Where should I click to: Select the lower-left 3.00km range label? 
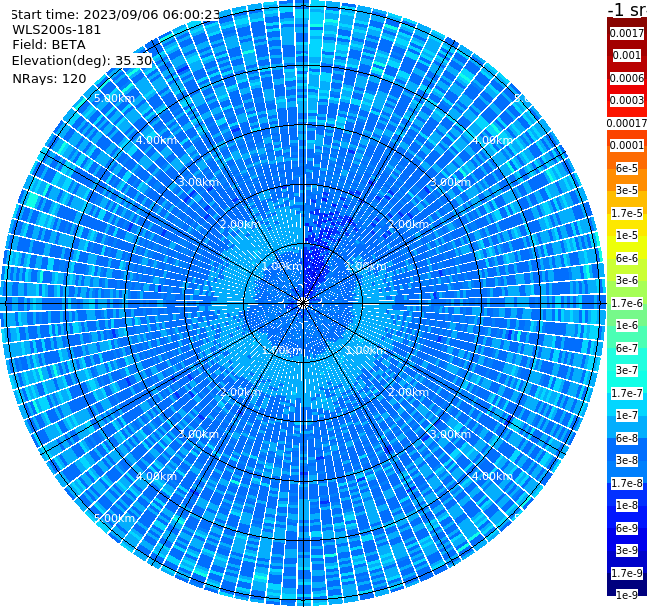[x=198, y=434]
